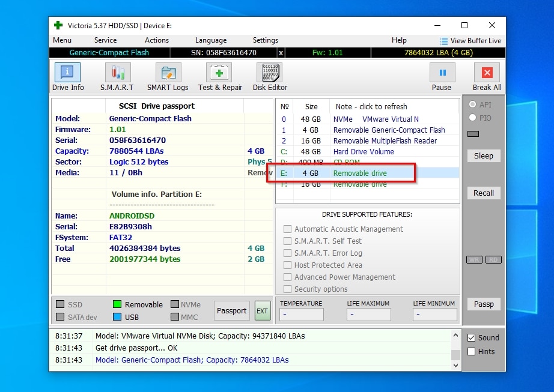Click the volume name ANDROIDSD
The height and width of the screenshot is (392, 554).
[x=132, y=216]
